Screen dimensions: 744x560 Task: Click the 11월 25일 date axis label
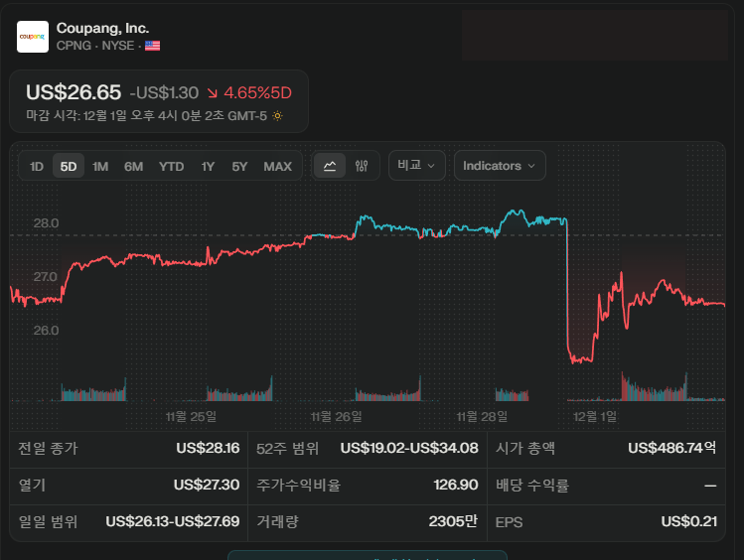pyautogui.click(x=192, y=417)
